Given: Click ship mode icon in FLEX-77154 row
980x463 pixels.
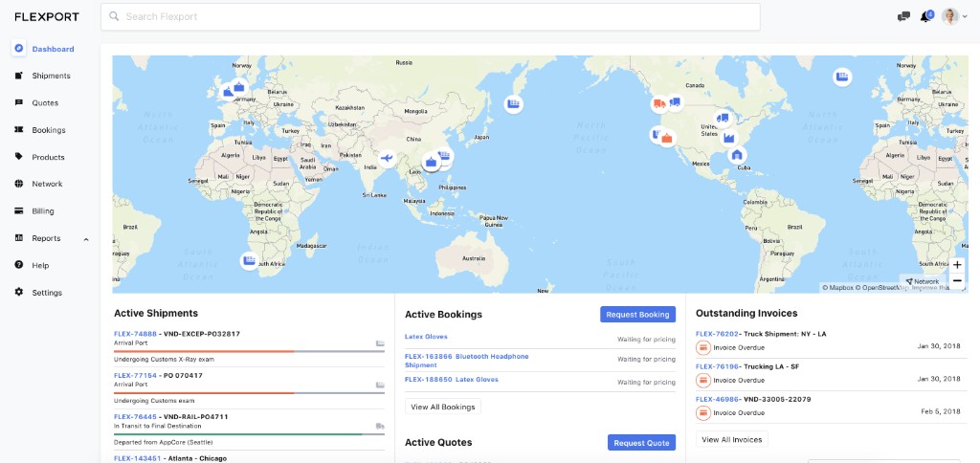Looking at the screenshot, I should tap(380, 385).
